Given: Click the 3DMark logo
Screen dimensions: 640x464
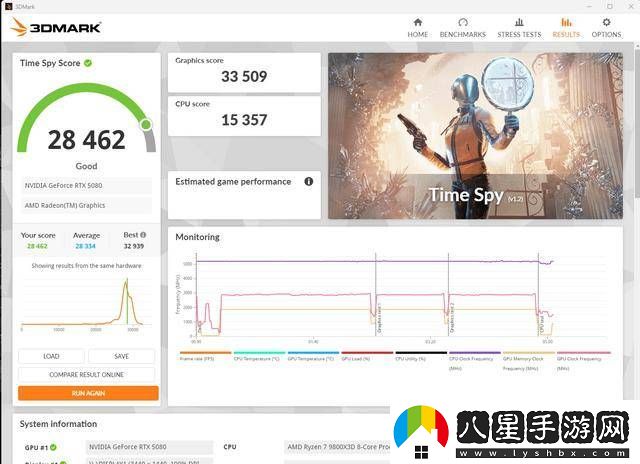Looking at the screenshot, I should [56, 27].
